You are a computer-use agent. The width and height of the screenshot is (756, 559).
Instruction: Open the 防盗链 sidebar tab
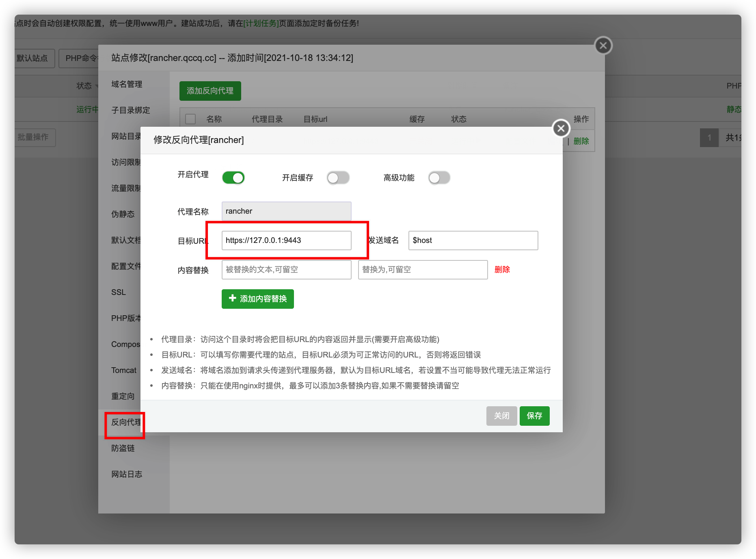click(x=123, y=448)
